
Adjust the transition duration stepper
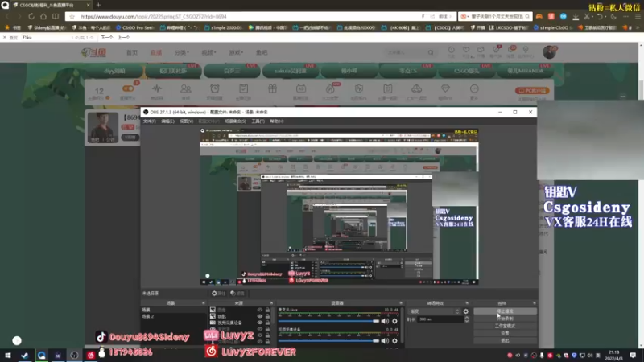tap(466, 319)
